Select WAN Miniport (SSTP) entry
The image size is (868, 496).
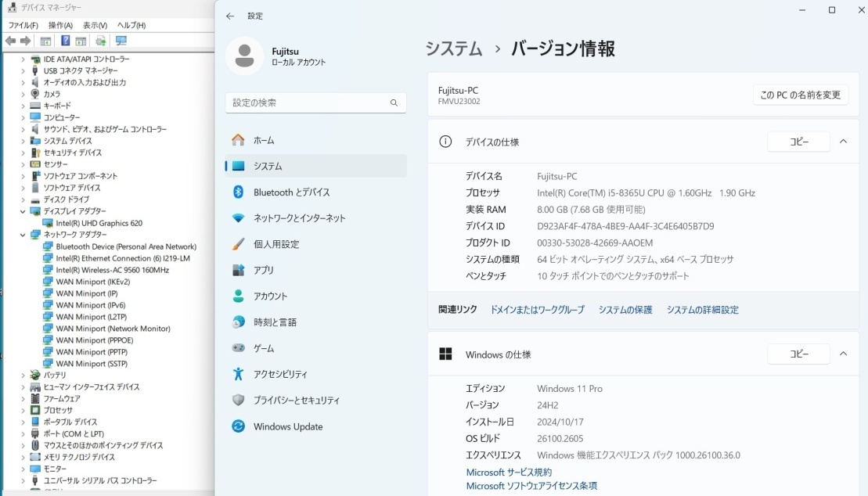[92, 364]
